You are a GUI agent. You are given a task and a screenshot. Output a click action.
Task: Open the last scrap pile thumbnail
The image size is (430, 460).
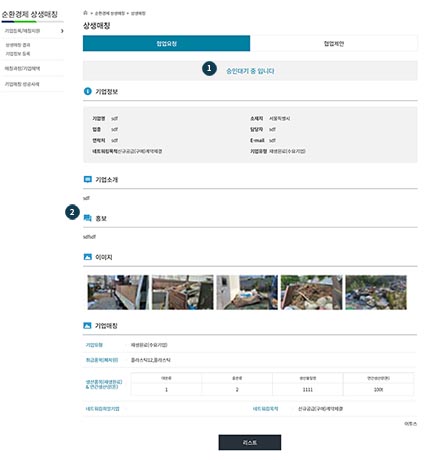(x=376, y=292)
